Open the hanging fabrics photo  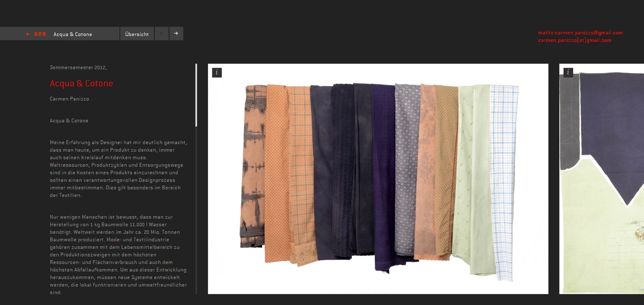pyautogui.click(x=377, y=178)
